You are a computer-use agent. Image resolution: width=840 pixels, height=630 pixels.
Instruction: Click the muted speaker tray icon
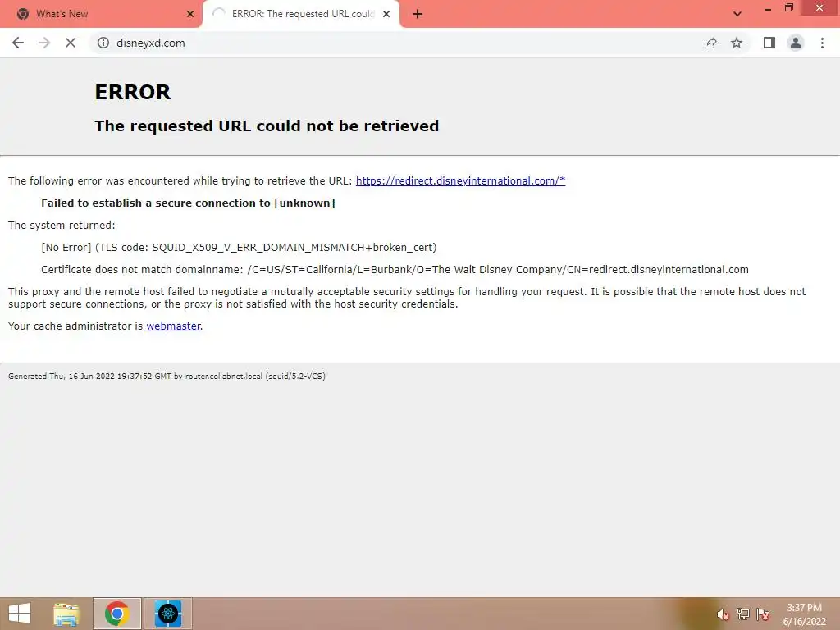pyautogui.click(x=723, y=614)
